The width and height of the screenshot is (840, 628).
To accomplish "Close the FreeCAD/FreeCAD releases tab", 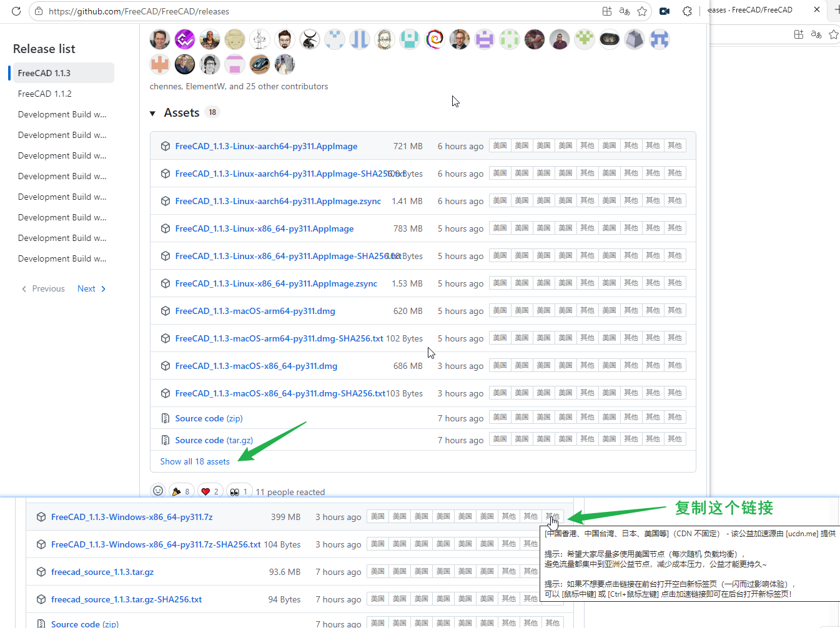I will point(817,9).
